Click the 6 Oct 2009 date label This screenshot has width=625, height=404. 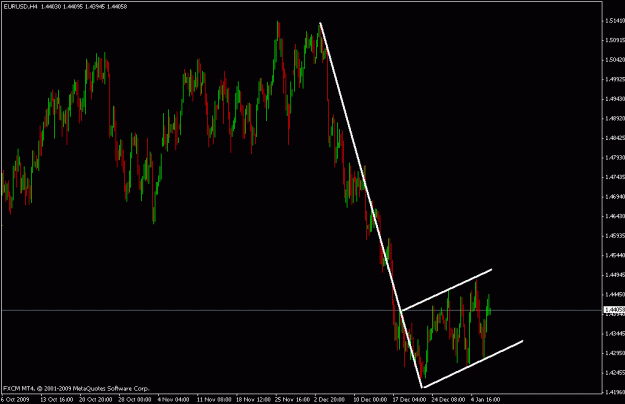pyautogui.click(x=15, y=399)
